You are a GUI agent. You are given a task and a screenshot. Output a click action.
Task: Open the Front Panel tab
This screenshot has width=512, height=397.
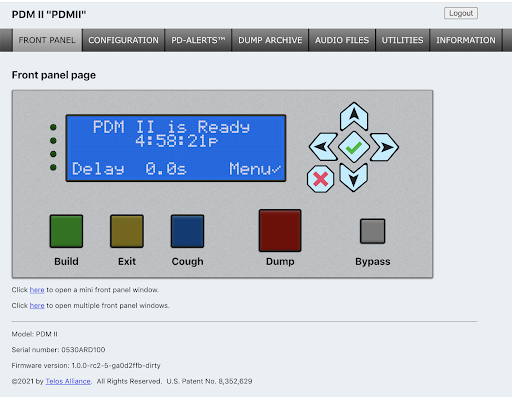tap(47, 40)
